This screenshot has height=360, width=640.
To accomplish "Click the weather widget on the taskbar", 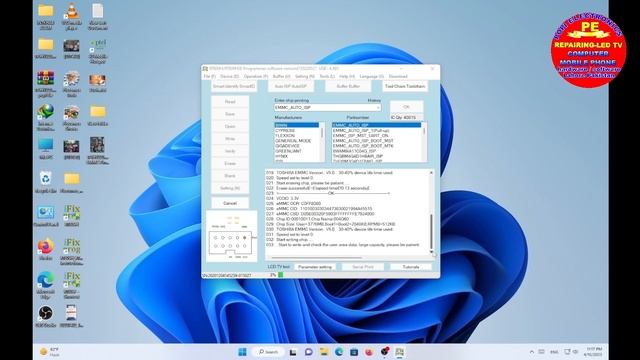I will click(50, 352).
